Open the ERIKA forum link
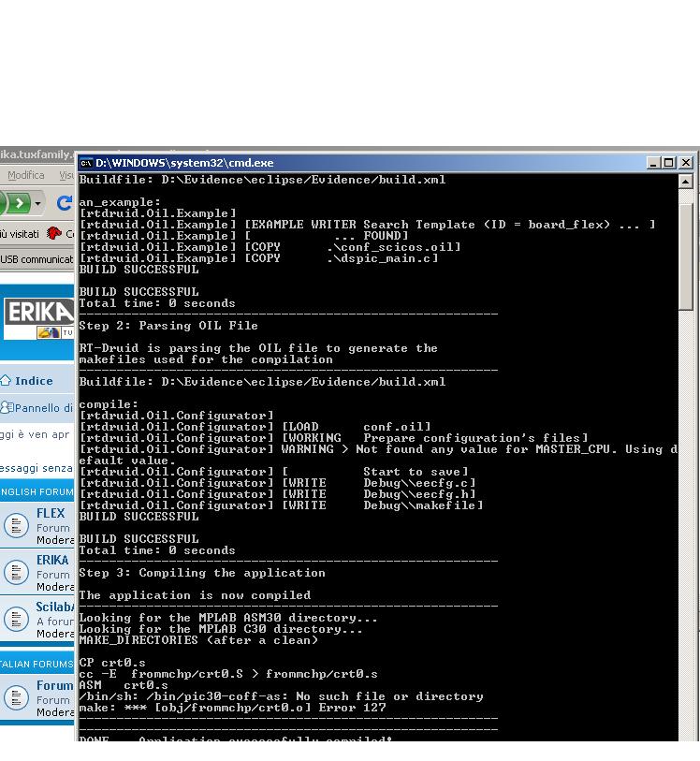This screenshot has width=700, height=761. tap(52, 560)
